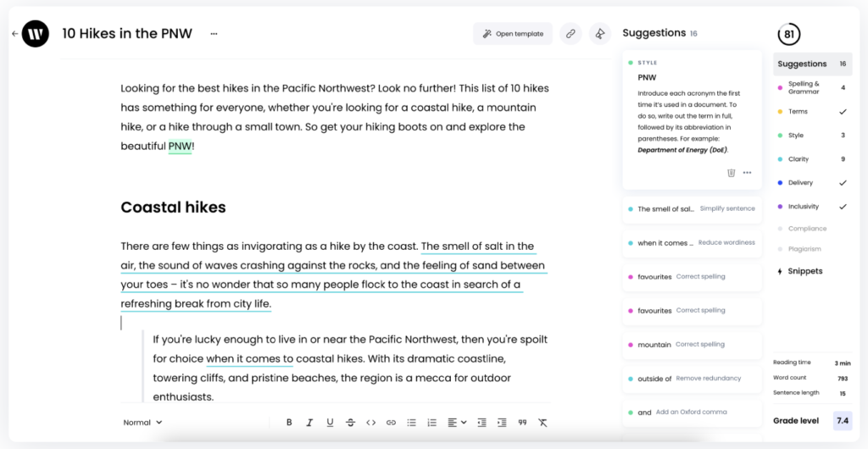Click the Grade level 7.4 badge
The height and width of the screenshot is (449, 868).
[843, 421]
